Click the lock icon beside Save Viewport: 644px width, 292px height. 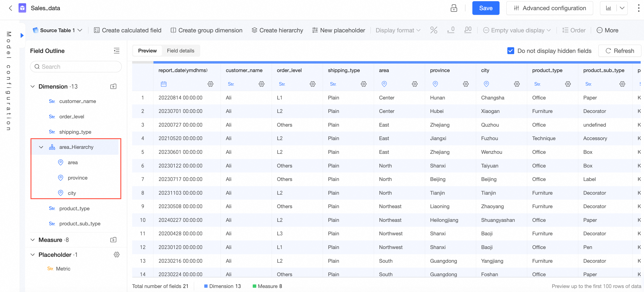pyautogui.click(x=453, y=8)
